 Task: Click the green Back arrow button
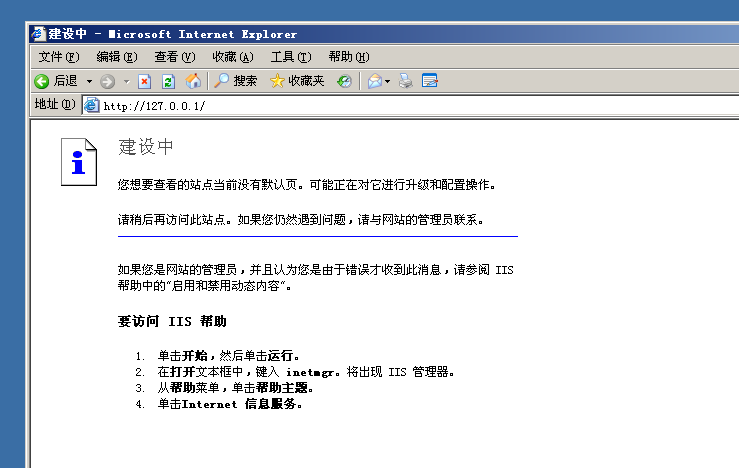(42, 81)
